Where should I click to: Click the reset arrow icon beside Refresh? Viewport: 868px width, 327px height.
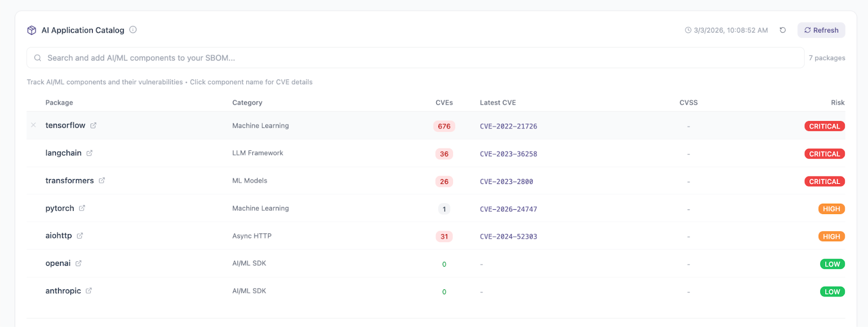coord(783,30)
